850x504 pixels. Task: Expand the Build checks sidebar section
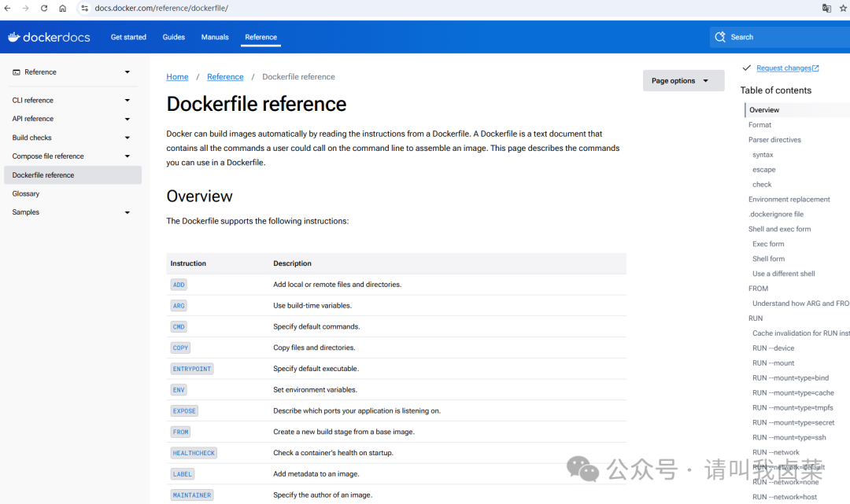tap(127, 138)
